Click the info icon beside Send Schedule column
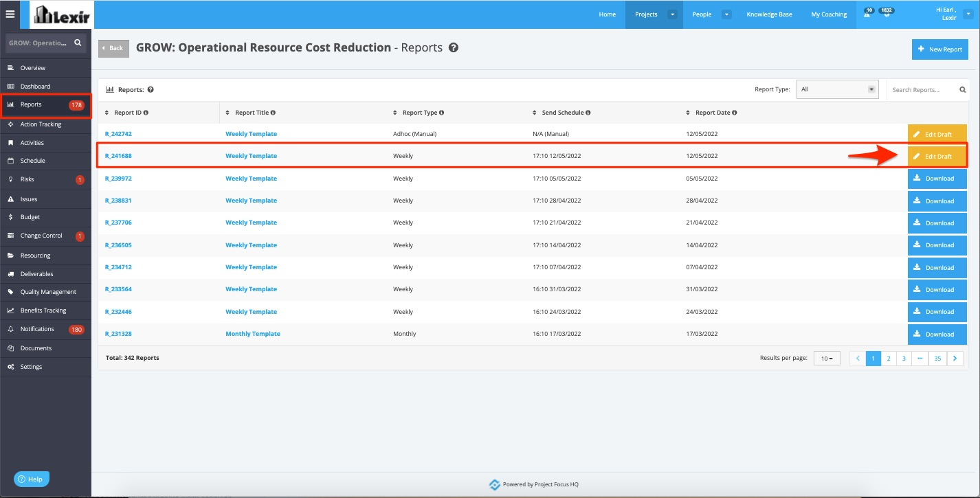 (588, 113)
